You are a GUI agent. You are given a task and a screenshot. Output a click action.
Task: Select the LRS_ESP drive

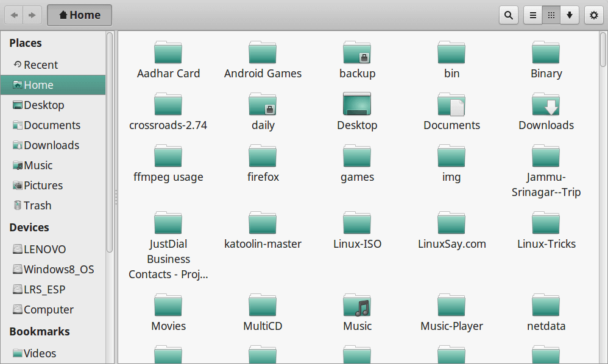coord(53,290)
